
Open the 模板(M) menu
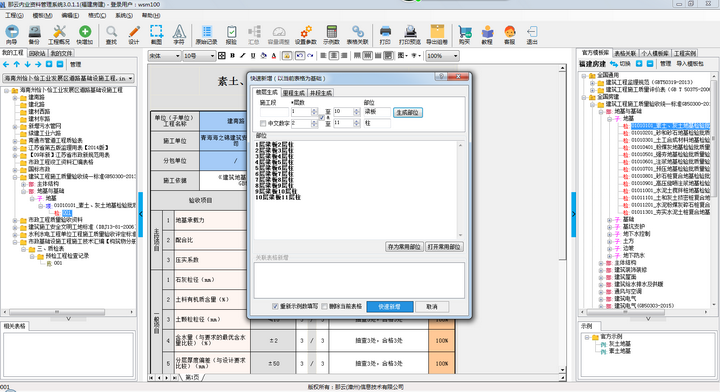[42, 15]
